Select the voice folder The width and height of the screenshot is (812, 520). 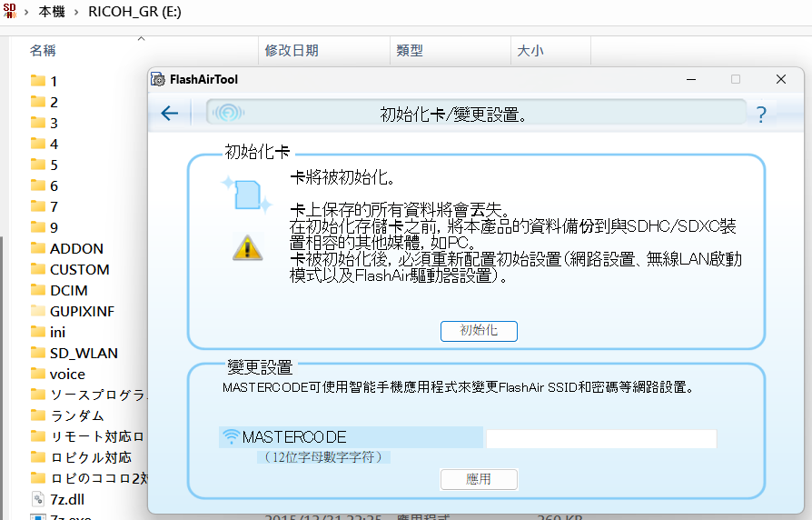(57, 374)
